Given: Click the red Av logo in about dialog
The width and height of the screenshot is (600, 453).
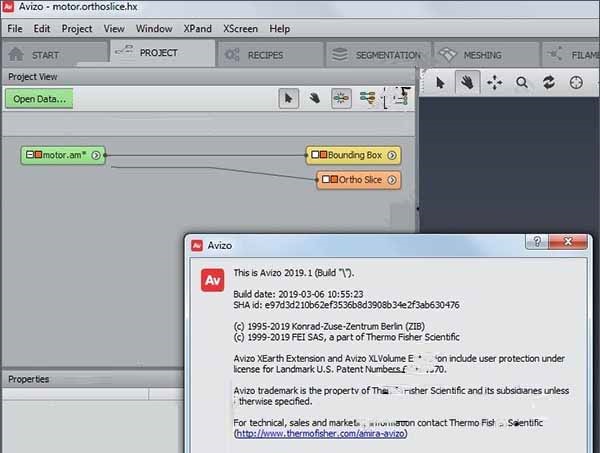Looking at the screenshot, I should (x=212, y=280).
